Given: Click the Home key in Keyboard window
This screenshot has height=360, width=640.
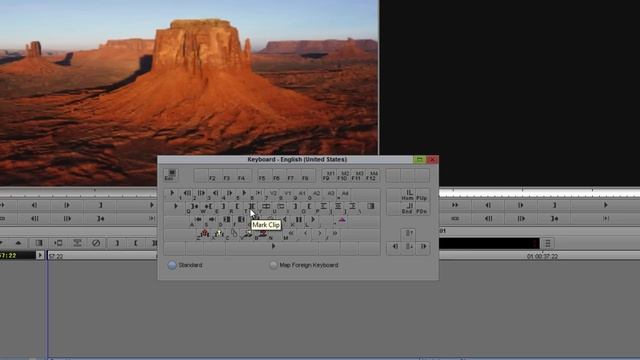Looking at the screenshot, I should 408,195.
